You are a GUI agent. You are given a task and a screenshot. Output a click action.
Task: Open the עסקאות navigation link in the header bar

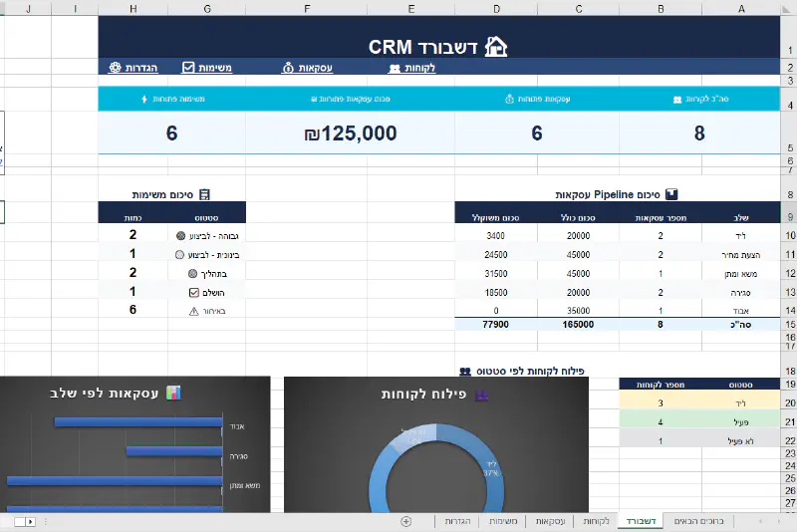click(308, 68)
